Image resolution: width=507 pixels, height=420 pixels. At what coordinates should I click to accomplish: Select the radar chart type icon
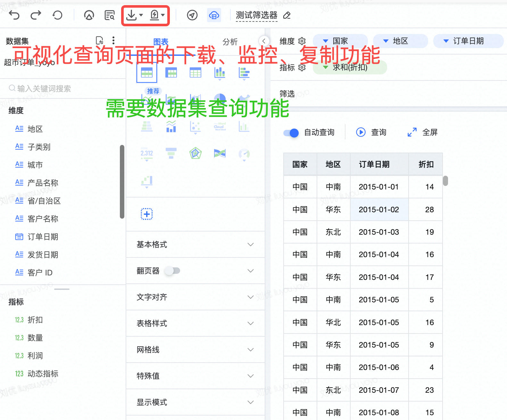coord(195,154)
